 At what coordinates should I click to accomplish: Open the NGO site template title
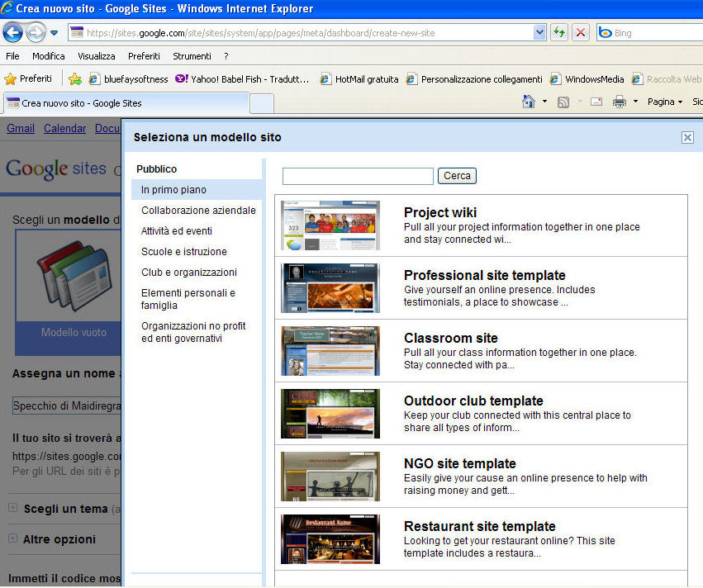pos(460,463)
